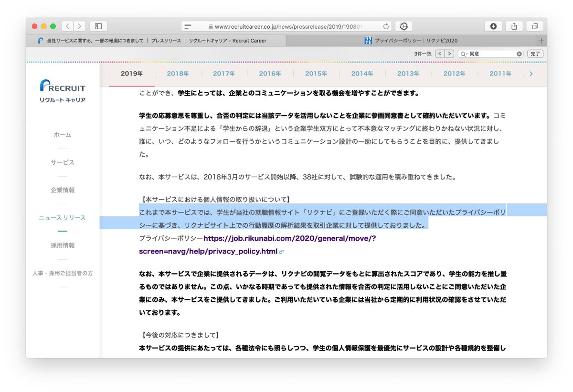Open the gear extension button in toolbar
Screen dimensions: 573x392
(x=403, y=26)
